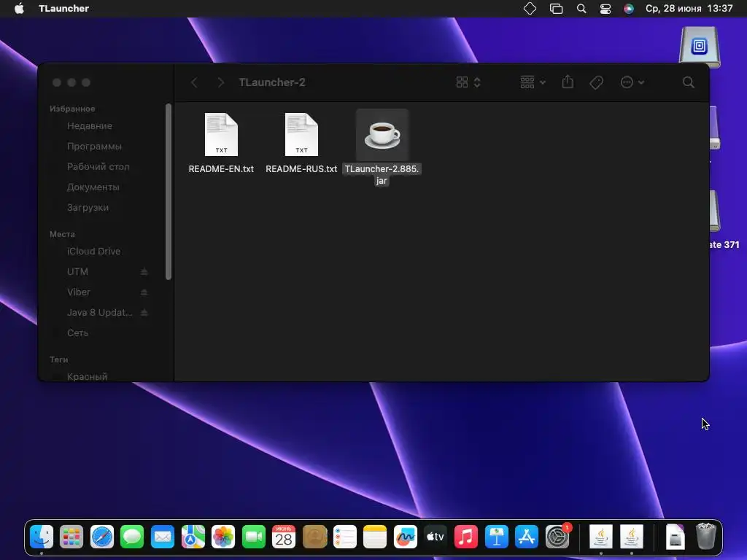Image resolution: width=747 pixels, height=560 pixels.
Task: Click the screen mirroring icon in menu bar
Action: [x=556, y=9]
